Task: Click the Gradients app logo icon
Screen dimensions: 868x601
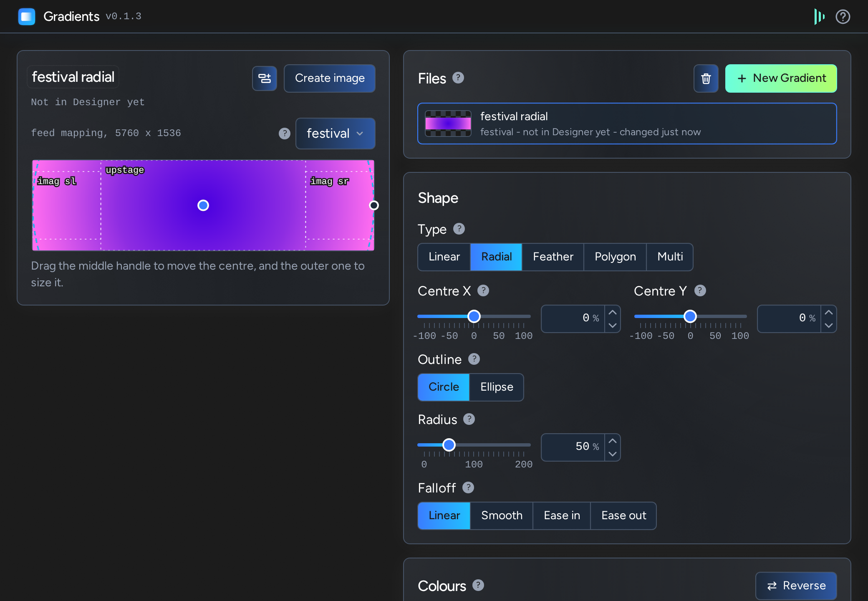Action: (27, 17)
